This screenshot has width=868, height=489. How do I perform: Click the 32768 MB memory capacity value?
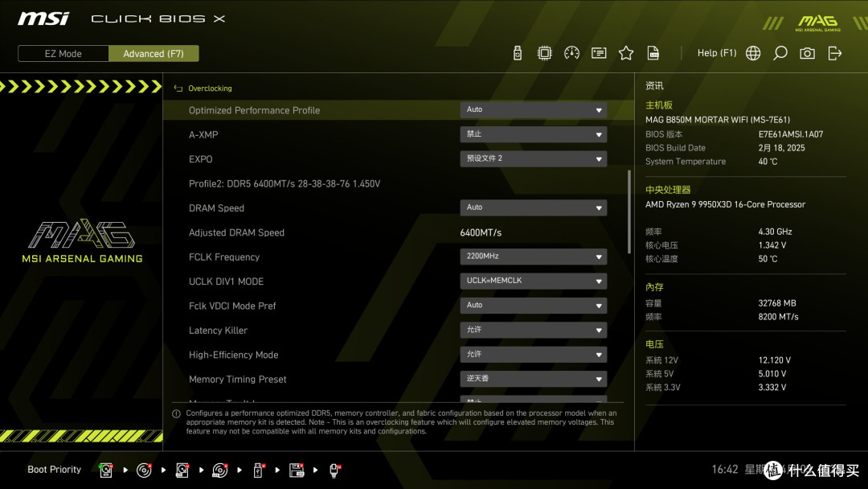777,303
